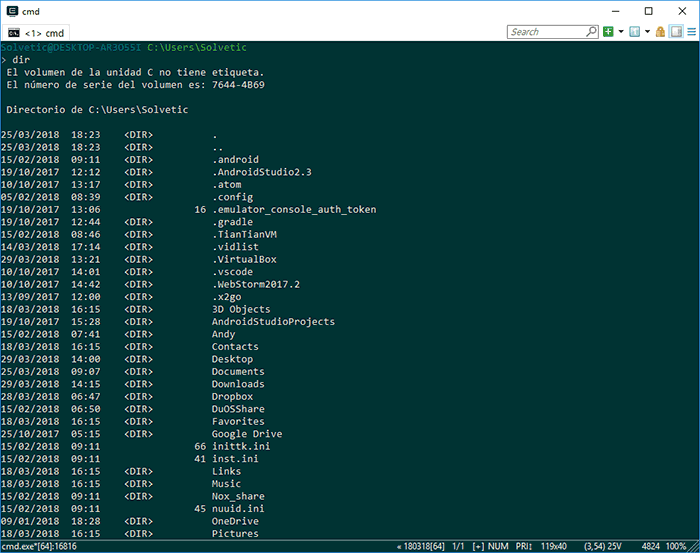Image resolution: width=700 pixels, height=553 pixels.
Task: Click the padlock icon to lock the console
Action: tap(660, 32)
